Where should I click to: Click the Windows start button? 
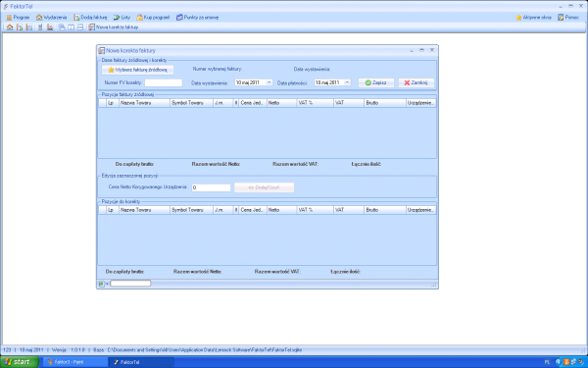[20, 362]
